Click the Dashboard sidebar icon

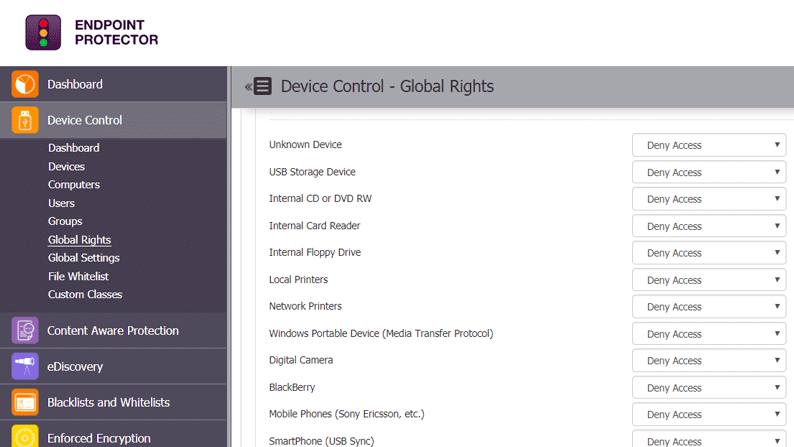(x=25, y=84)
